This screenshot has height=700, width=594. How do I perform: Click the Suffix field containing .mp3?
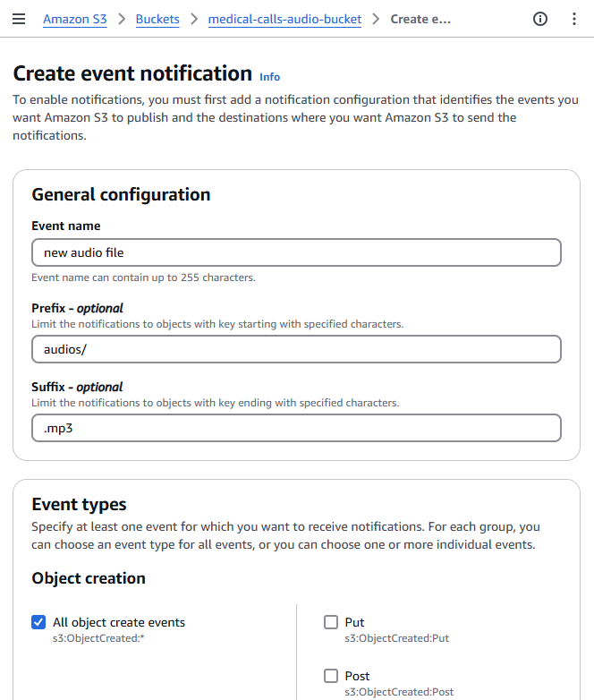(296, 428)
